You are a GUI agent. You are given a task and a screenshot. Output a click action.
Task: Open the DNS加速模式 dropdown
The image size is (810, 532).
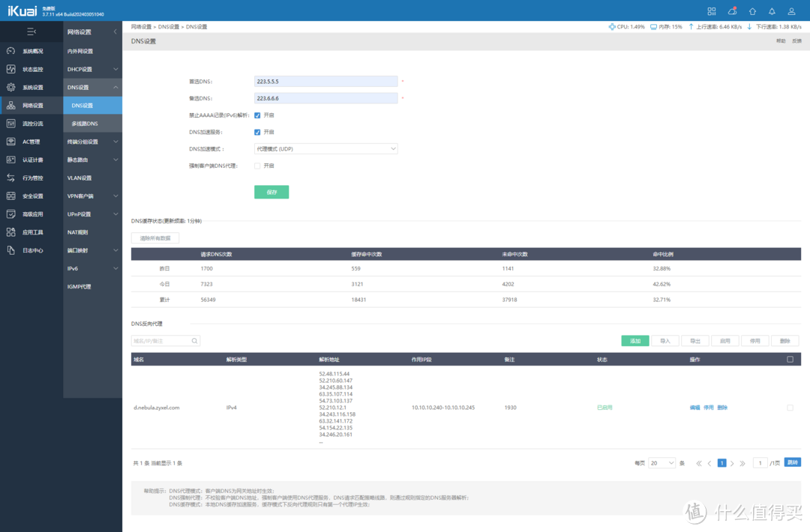tap(325, 149)
